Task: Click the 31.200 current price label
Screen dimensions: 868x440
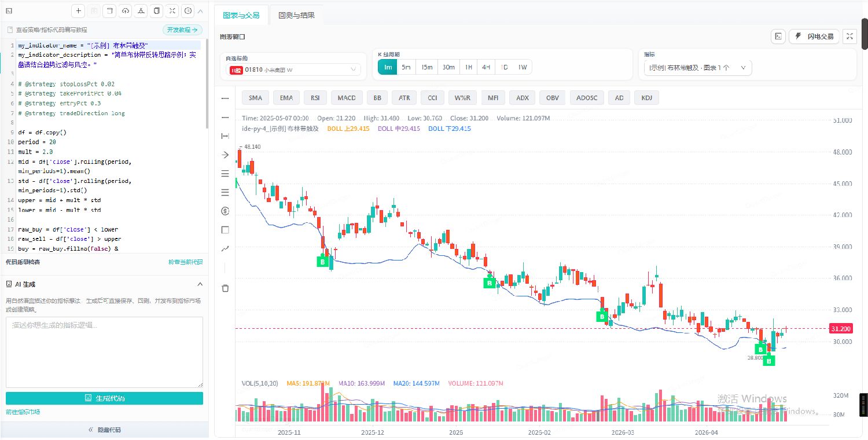Action: point(841,329)
